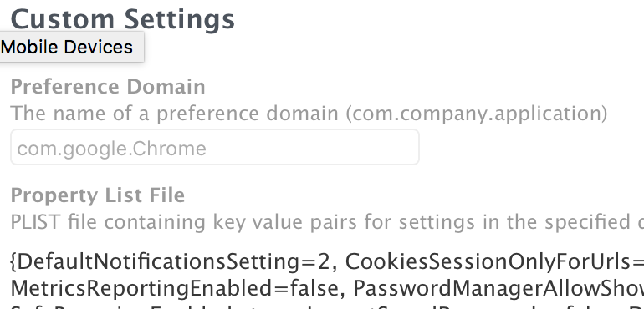Click the Custom Settings heading
This screenshot has height=309, width=644.
(123, 19)
